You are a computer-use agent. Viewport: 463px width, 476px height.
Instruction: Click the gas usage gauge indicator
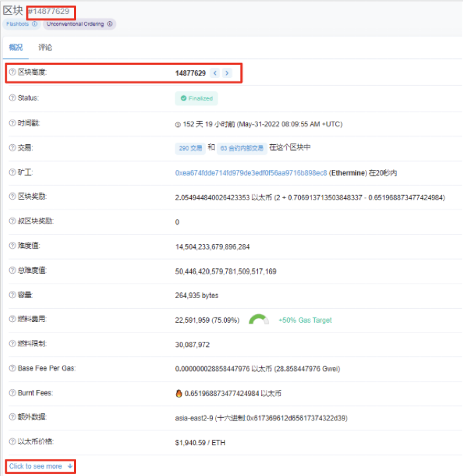[259, 319]
